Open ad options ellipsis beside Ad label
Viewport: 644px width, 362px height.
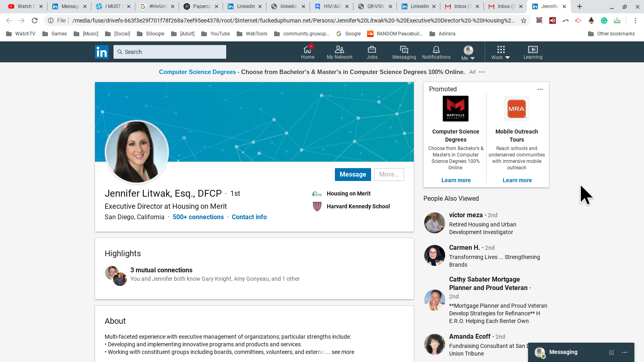coord(482,72)
